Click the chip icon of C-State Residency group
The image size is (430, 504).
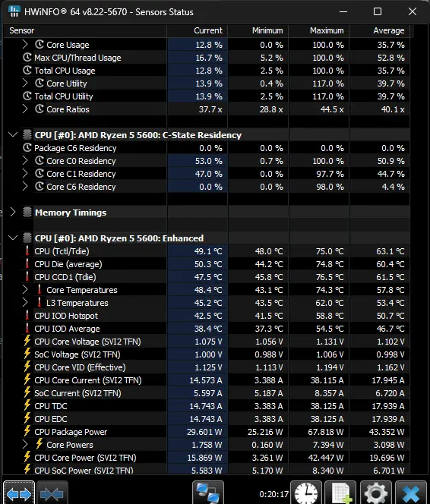[x=27, y=135]
